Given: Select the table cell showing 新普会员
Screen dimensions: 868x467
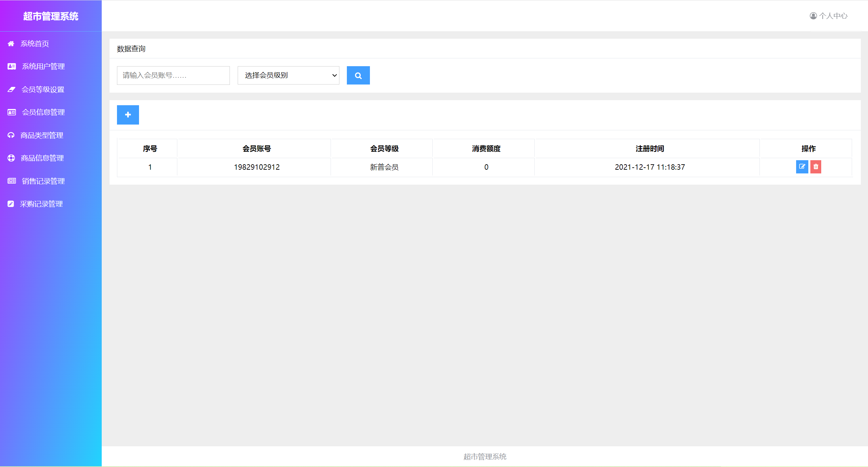Looking at the screenshot, I should point(384,167).
